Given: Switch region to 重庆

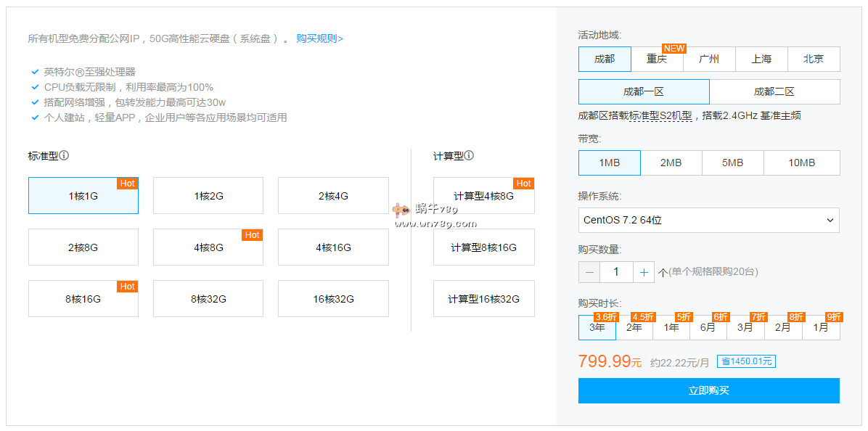Looking at the screenshot, I should pyautogui.click(x=657, y=59).
